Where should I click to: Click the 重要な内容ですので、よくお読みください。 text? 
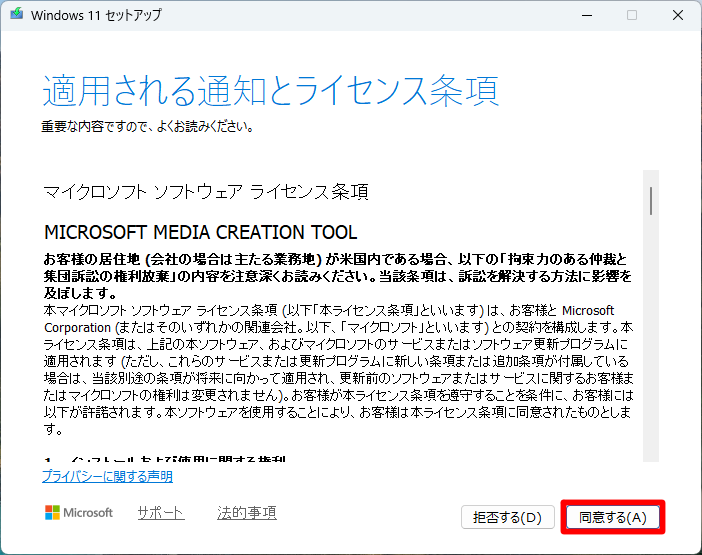point(148,127)
